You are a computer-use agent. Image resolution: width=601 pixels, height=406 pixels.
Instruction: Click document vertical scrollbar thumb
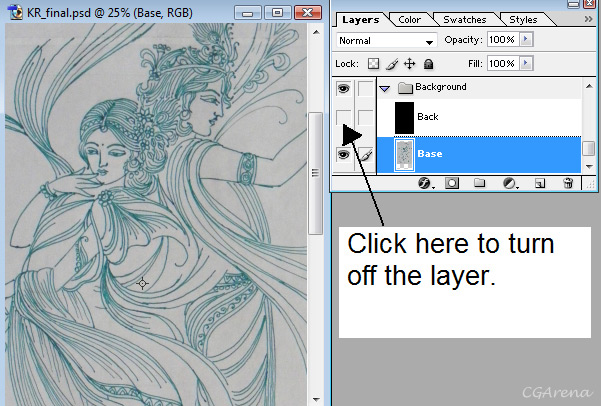click(315, 173)
